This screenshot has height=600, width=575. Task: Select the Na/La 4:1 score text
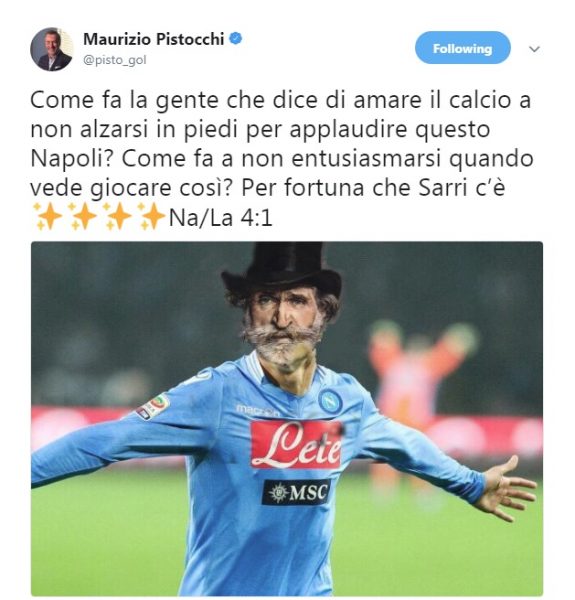(x=220, y=218)
